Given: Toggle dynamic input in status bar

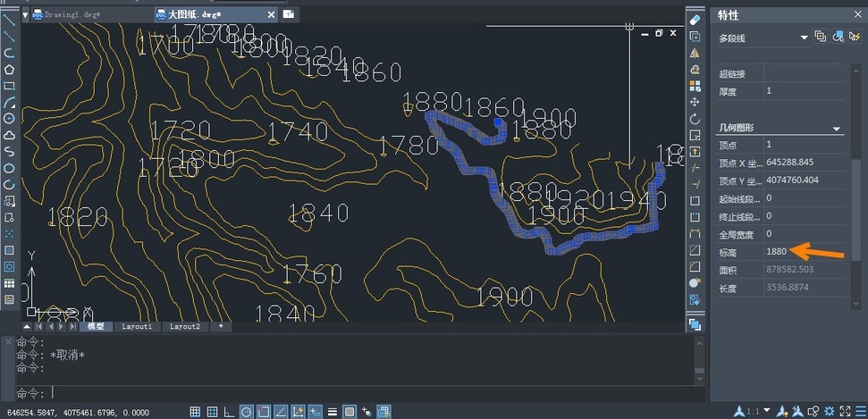Looking at the screenshot, I should (315, 411).
